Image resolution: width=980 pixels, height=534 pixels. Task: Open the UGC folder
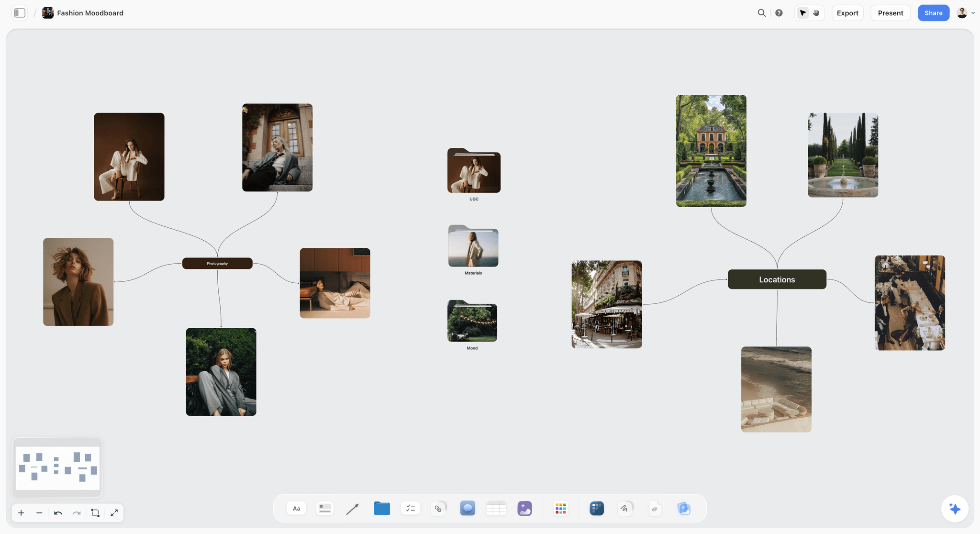coord(474,170)
